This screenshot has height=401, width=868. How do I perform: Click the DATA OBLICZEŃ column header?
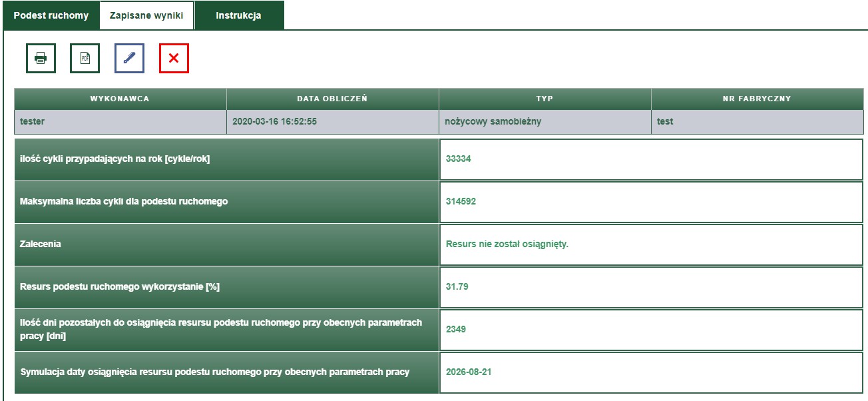[x=332, y=98]
